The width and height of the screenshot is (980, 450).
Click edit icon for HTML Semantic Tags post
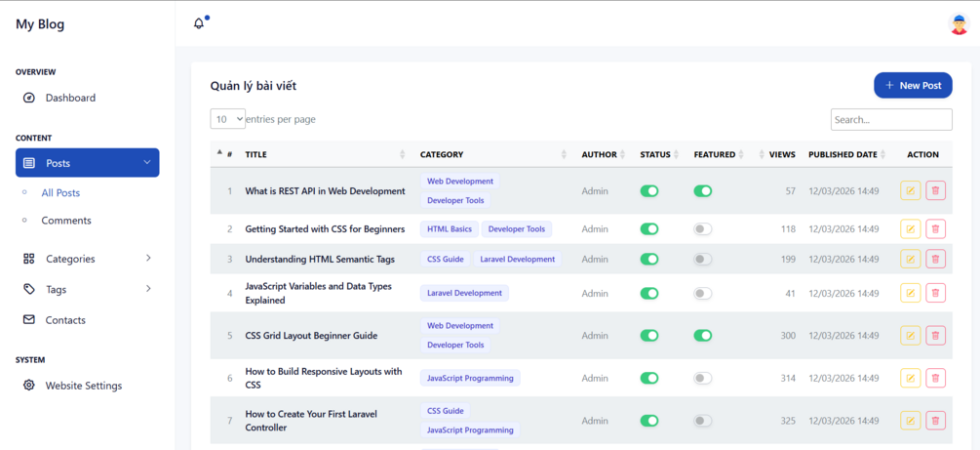click(x=910, y=260)
